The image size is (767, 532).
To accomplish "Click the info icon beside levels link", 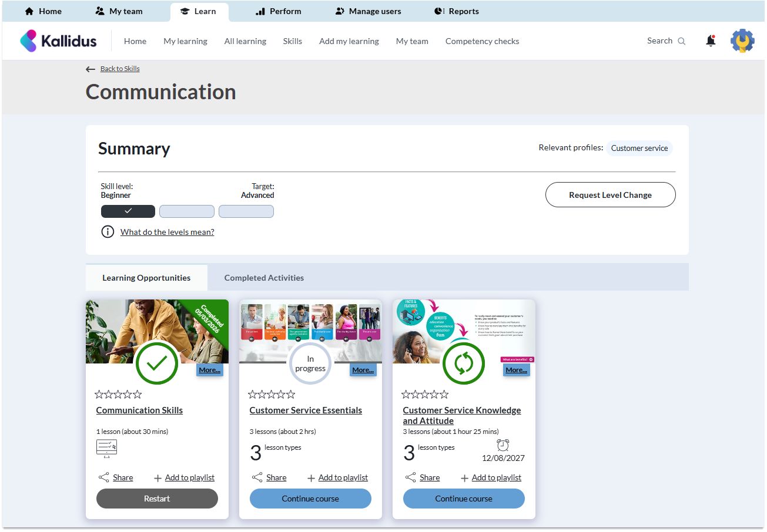I will (108, 232).
